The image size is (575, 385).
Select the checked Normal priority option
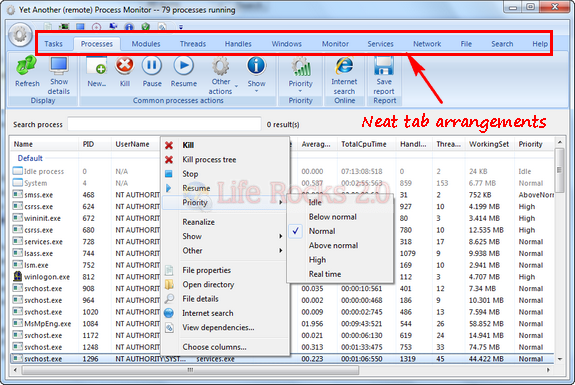point(340,231)
